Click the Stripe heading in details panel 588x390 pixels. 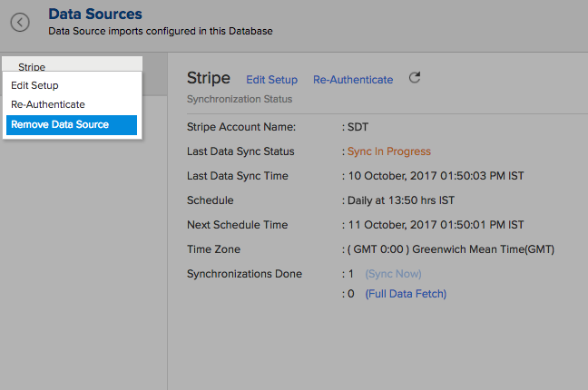point(208,79)
